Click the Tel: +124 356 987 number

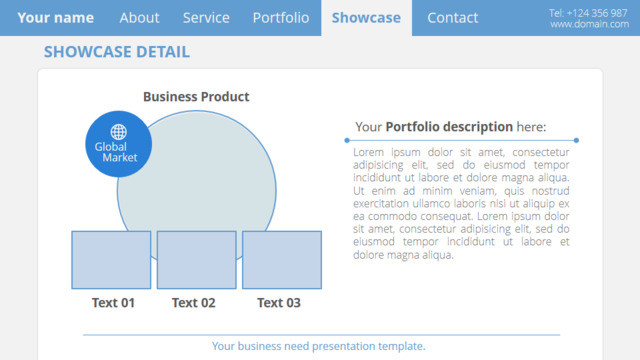click(588, 13)
